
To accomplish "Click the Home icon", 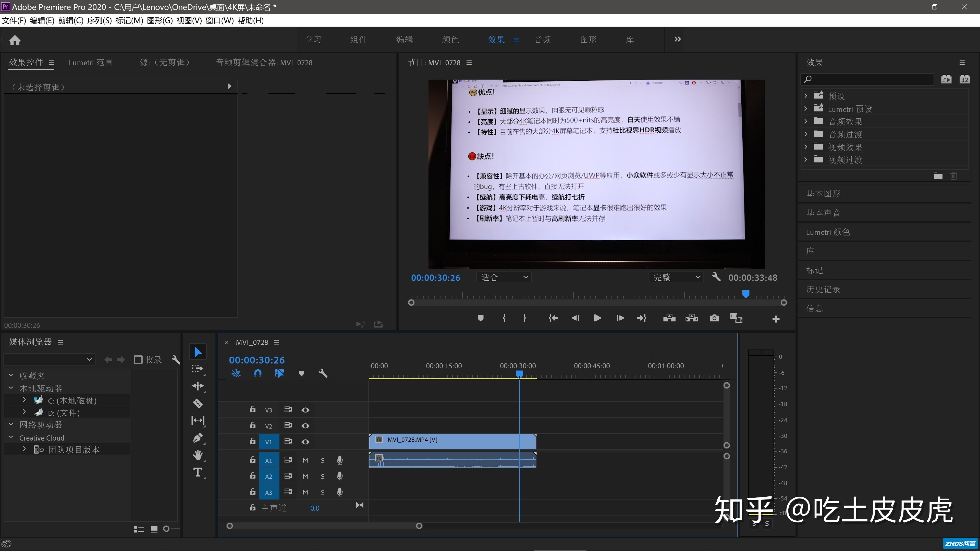I will pyautogui.click(x=15, y=40).
